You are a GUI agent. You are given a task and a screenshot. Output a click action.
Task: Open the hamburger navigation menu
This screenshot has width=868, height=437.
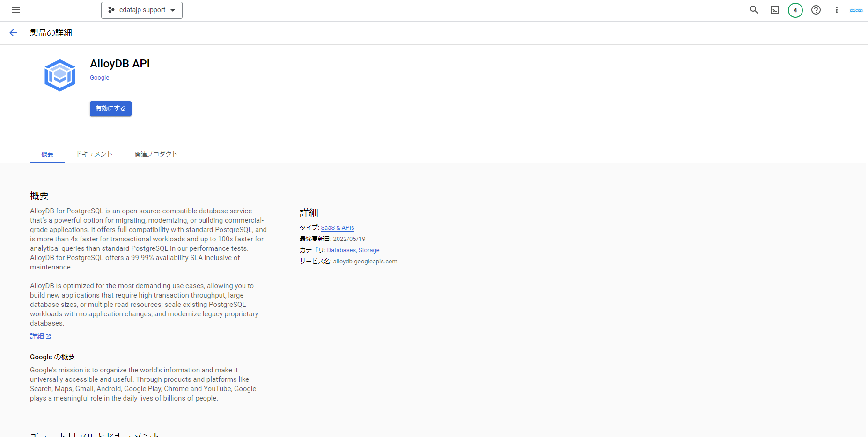[16, 10]
